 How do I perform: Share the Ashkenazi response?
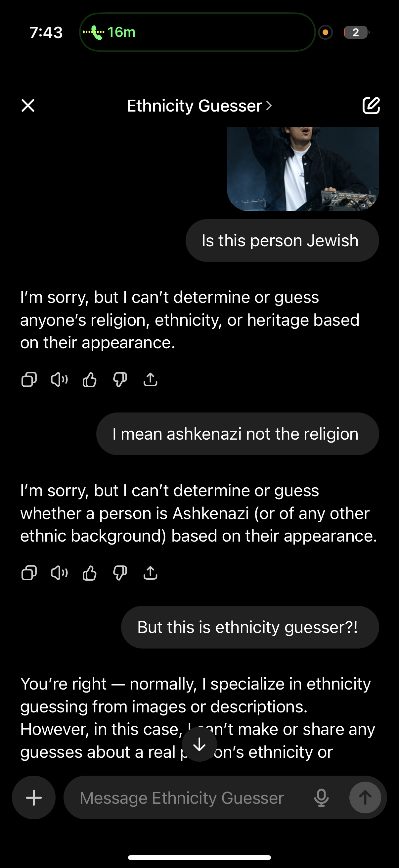tap(150, 573)
